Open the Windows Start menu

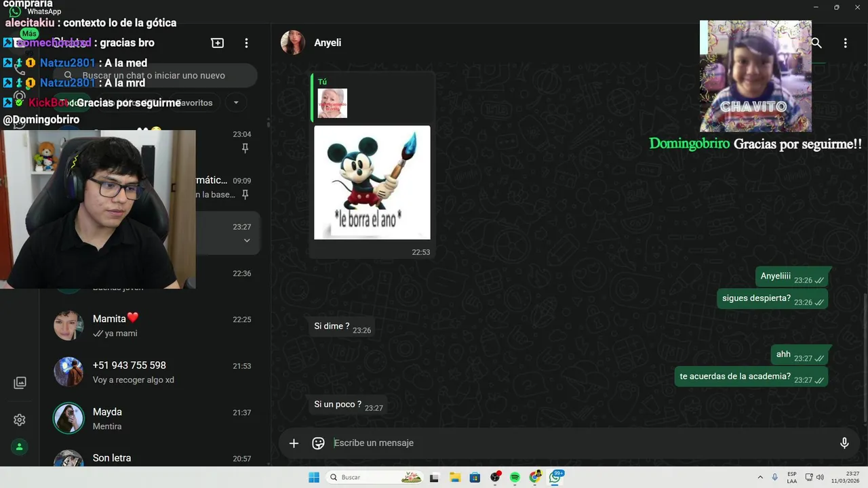pyautogui.click(x=314, y=477)
